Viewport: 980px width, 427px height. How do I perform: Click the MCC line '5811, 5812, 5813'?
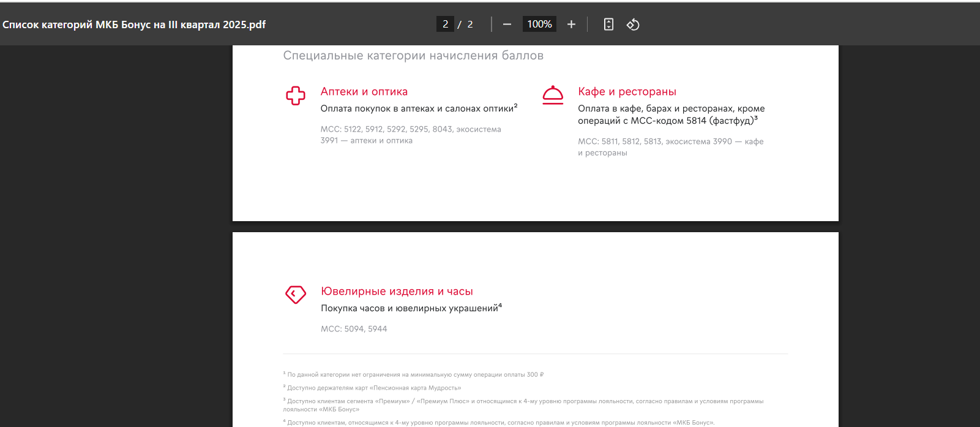(670, 142)
